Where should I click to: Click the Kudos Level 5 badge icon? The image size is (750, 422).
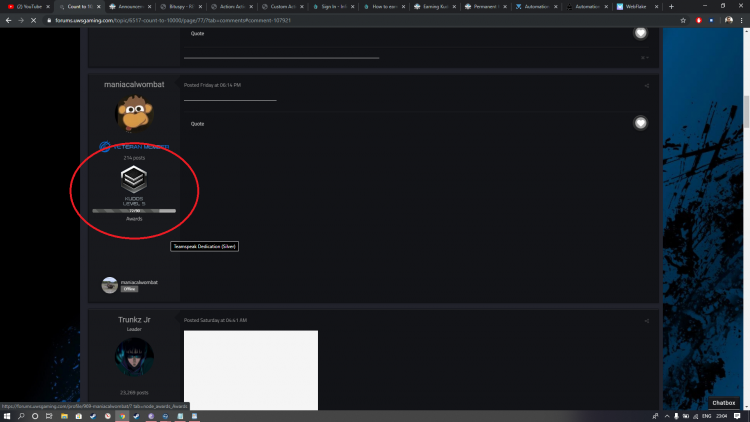pos(133,179)
